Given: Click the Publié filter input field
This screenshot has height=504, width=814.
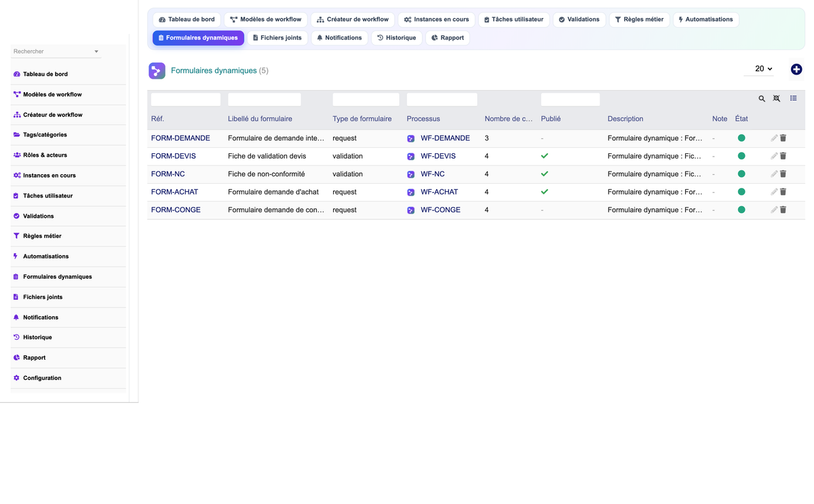Looking at the screenshot, I should [x=570, y=100].
